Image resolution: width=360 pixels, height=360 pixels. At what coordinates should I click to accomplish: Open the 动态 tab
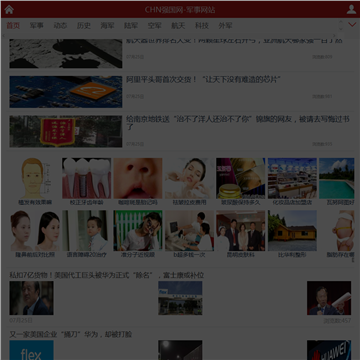[60, 26]
